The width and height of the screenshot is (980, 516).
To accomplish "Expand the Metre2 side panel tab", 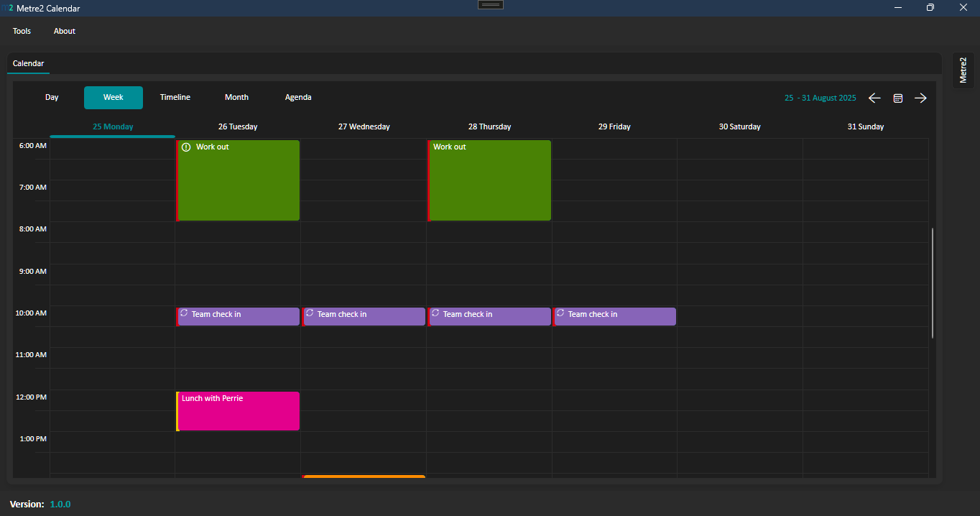I will 963,70.
